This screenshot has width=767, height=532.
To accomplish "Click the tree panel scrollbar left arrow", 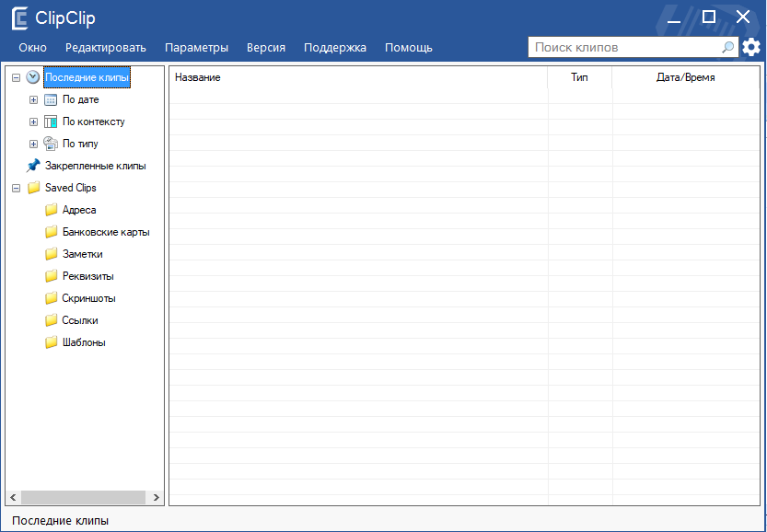I will pos(13,498).
